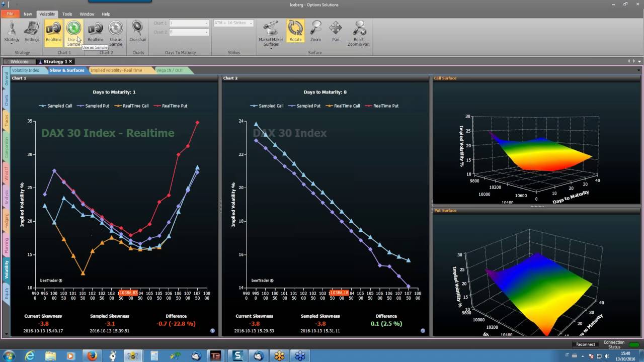Click the info icon under Chart 1
The width and height of the screenshot is (644, 362).
[212, 331]
